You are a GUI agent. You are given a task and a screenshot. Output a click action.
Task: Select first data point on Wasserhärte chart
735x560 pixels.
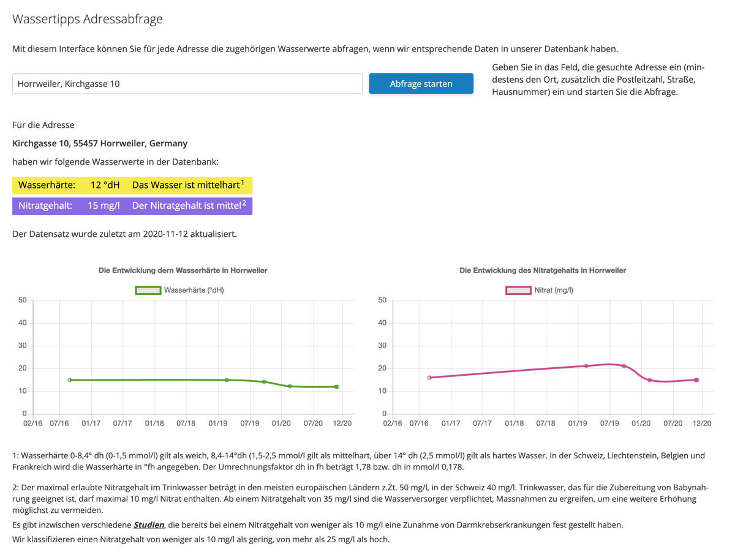pos(70,380)
